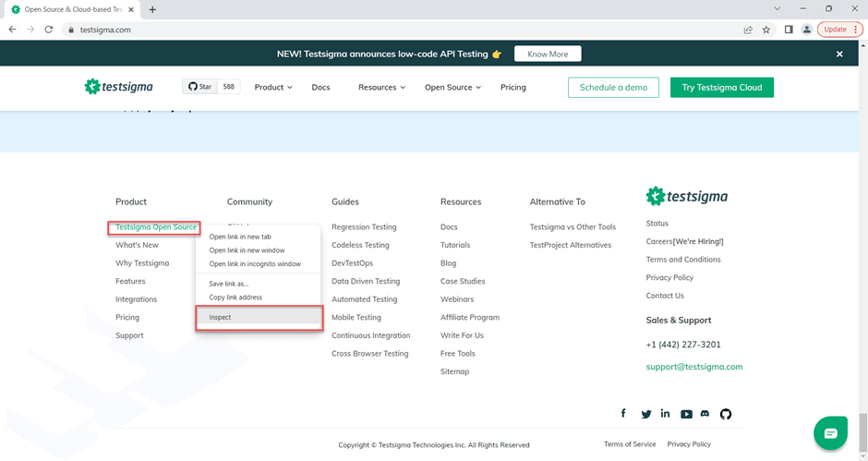Open the YouTube social icon
Screen dimensions: 868x461
coord(686,414)
